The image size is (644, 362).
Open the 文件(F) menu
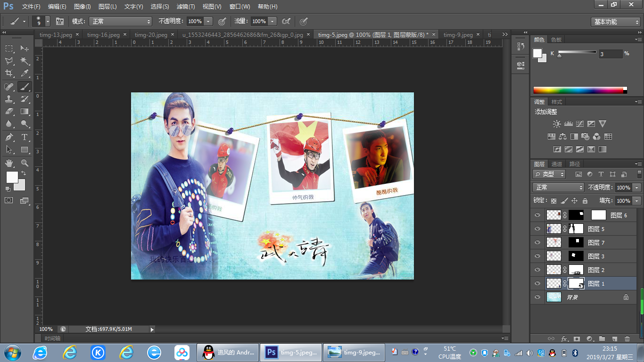[x=31, y=7]
